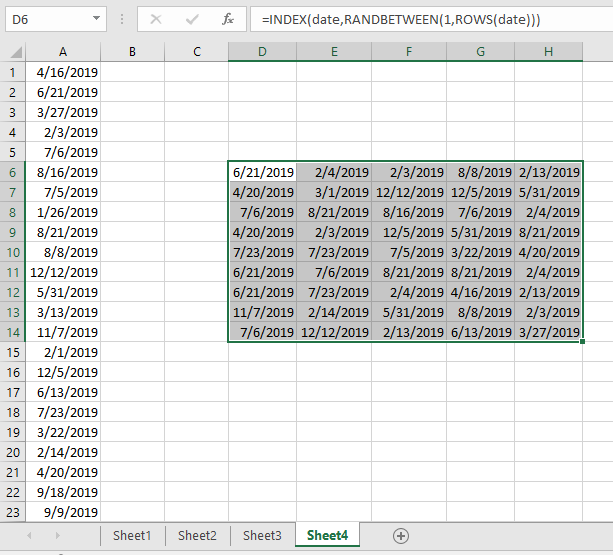Click cell A23 with 9/9/2019

tap(63, 512)
